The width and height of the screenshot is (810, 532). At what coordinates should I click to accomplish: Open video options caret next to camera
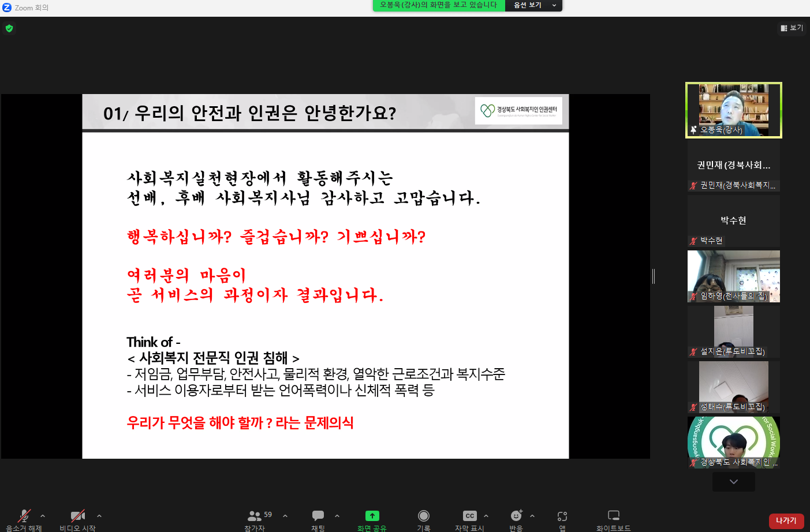coord(99,516)
